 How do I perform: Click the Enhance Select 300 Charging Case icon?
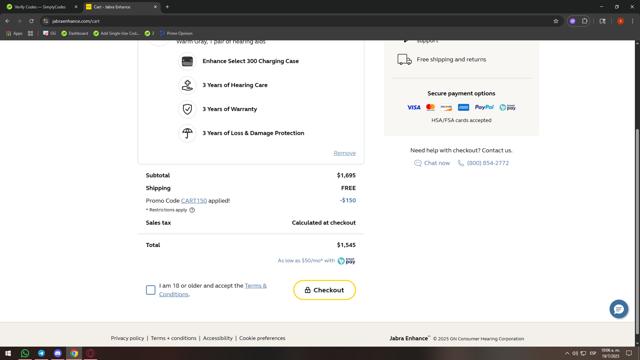(187, 61)
